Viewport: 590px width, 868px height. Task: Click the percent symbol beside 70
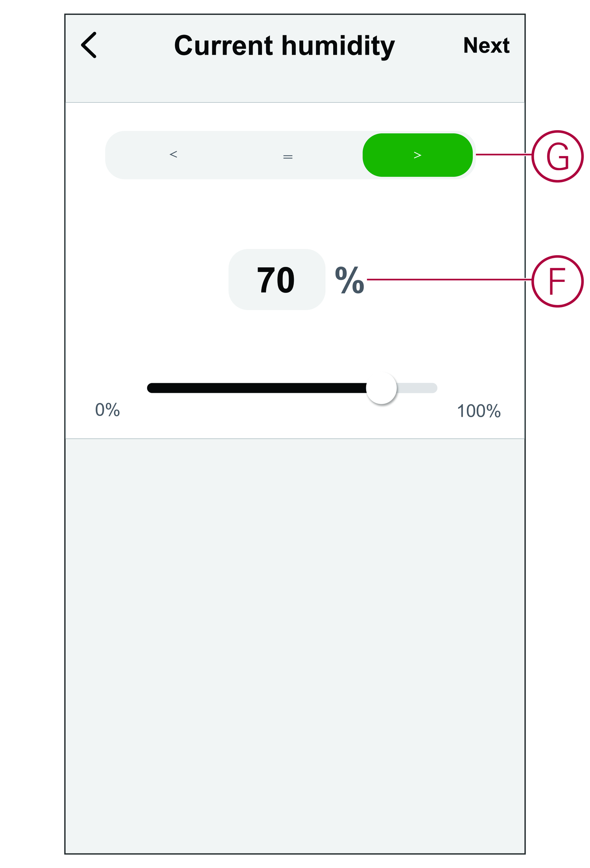pos(349,280)
